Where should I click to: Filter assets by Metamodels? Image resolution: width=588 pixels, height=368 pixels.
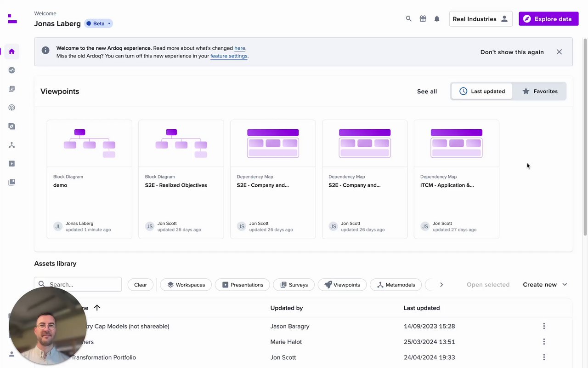(x=396, y=285)
